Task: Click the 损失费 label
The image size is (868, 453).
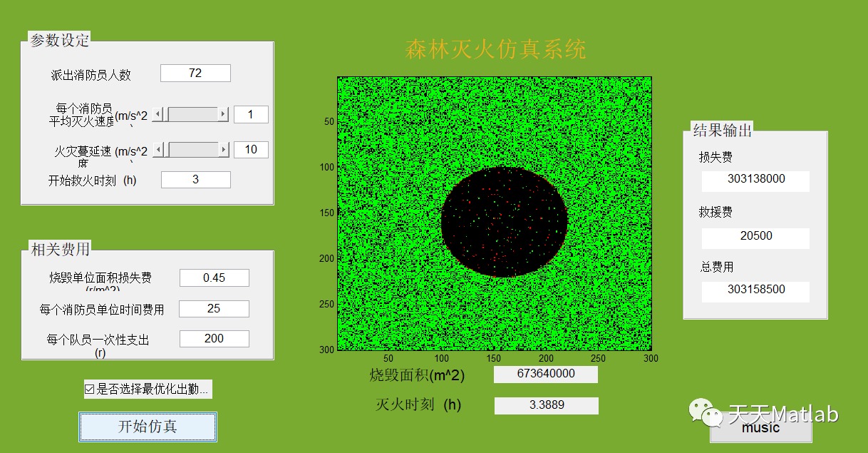Action: click(x=716, y=157)
